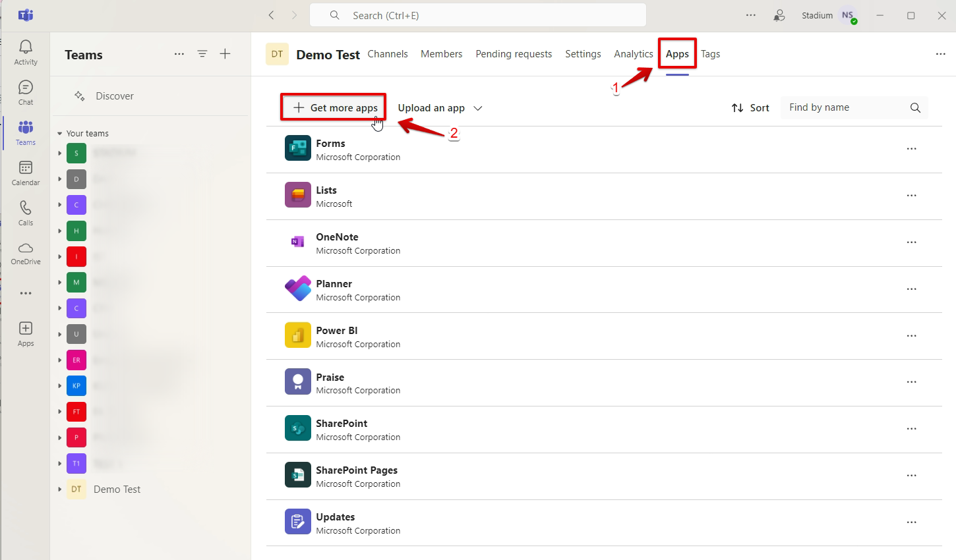This screenshot has width=956, height=560.
Task: Open the Analytics tab
Action: (634, 54)
